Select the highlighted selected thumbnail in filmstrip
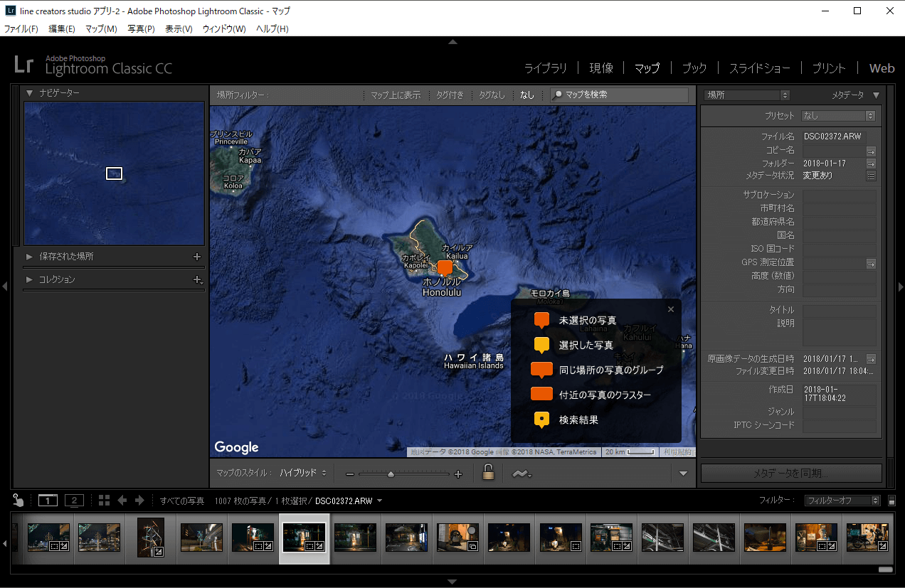Viewport: 905px width, 588px height. [305, 538]
